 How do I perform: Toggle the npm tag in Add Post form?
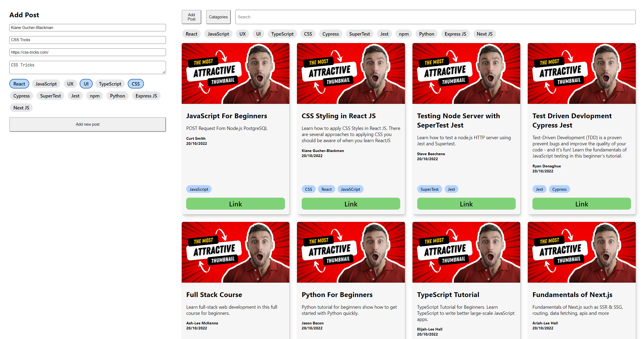click(x=95, y=96)
